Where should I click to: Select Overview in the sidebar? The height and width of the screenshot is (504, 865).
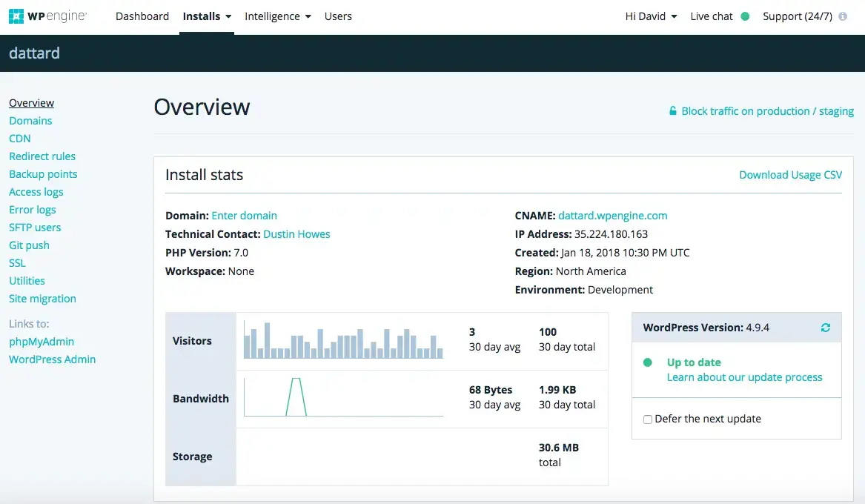[x=31, y=103]
